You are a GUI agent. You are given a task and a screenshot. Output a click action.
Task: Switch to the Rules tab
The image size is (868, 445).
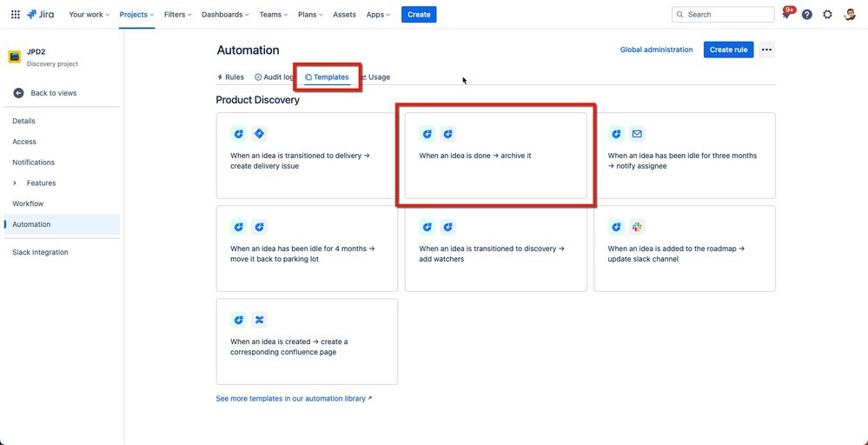pyautogui.click(x=230, y=77)
